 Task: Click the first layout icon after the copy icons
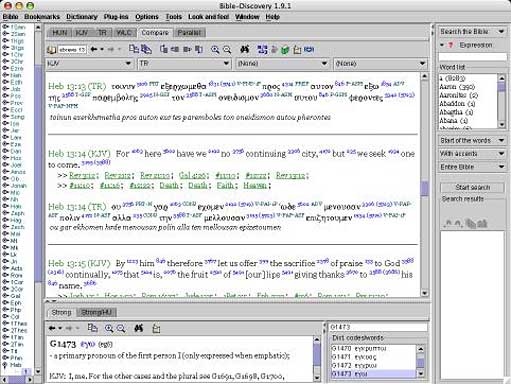(x=163, y=49)
